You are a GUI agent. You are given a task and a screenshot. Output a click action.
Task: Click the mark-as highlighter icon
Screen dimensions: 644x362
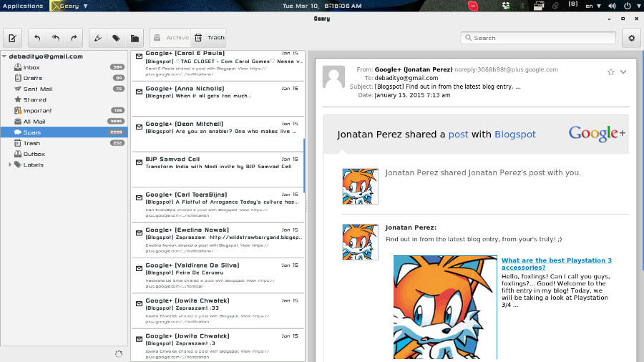pyautogui.click(x=98, y=38)
